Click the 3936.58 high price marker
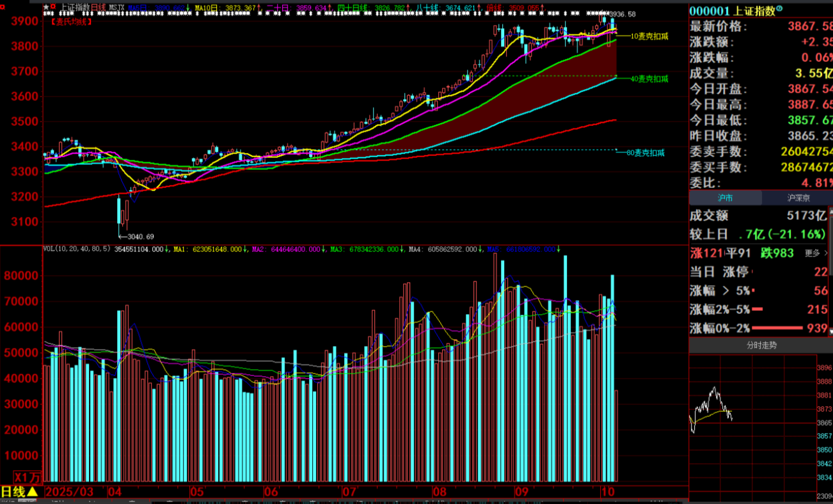 click(623, 14)
